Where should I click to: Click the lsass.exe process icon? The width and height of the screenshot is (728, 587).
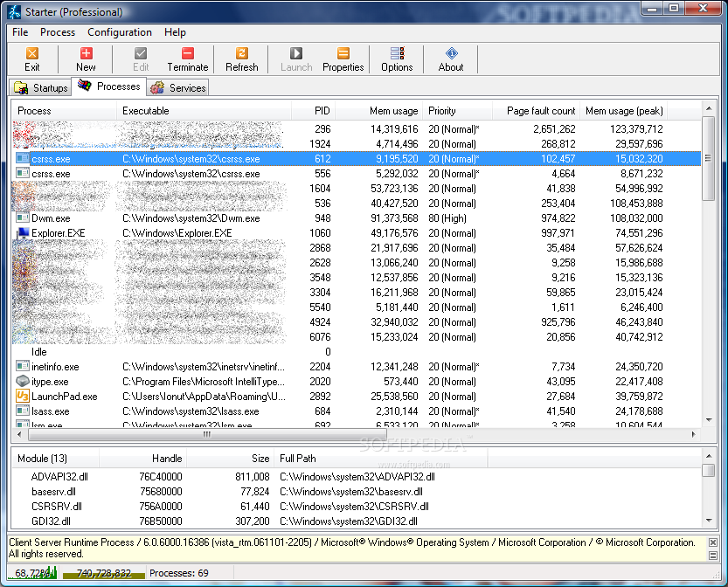pos(23,411)
